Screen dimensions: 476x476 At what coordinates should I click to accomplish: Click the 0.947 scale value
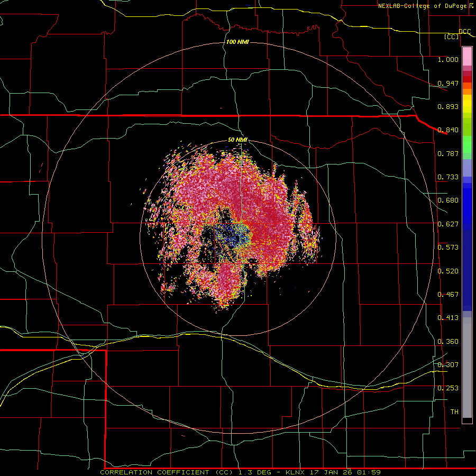pyautogui.click(x=448, y=83)
